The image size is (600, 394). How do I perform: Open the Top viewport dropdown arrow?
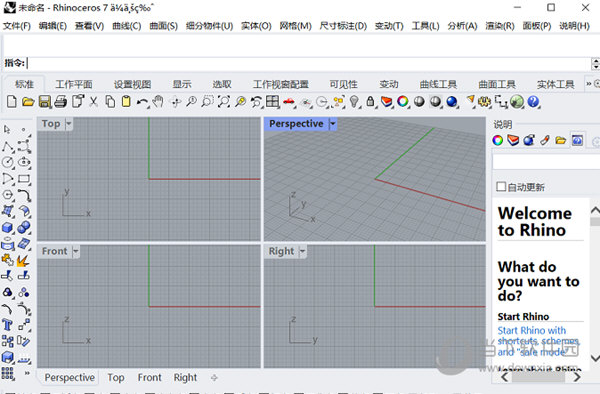pos(69,124)
